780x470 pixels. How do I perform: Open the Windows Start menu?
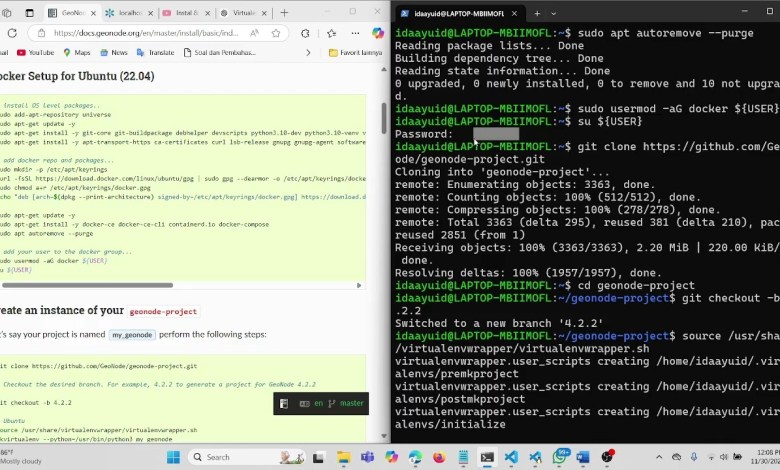click(x=173, y=457)
